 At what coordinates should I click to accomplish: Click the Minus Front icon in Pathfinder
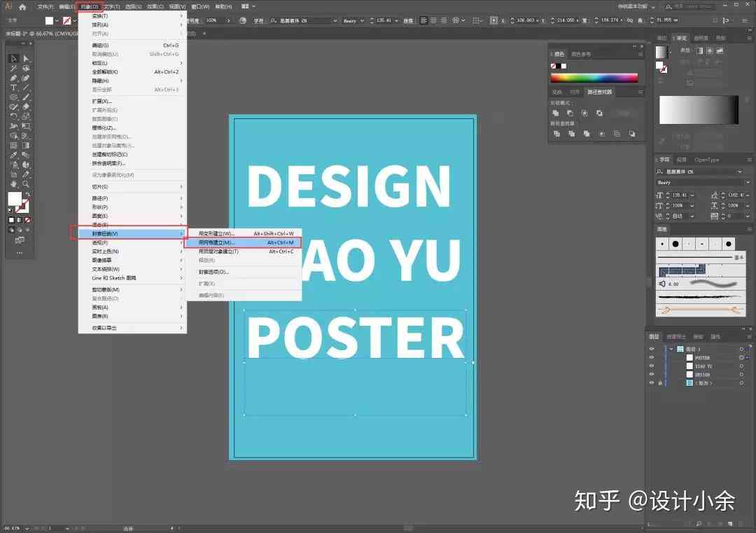pyautogui.click(x=570, y=113)
